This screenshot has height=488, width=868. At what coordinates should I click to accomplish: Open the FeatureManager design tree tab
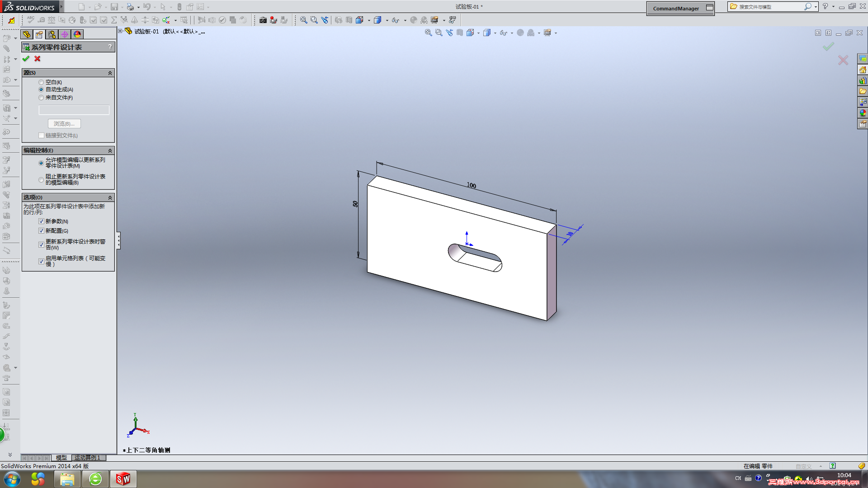(x=27, y=34)
